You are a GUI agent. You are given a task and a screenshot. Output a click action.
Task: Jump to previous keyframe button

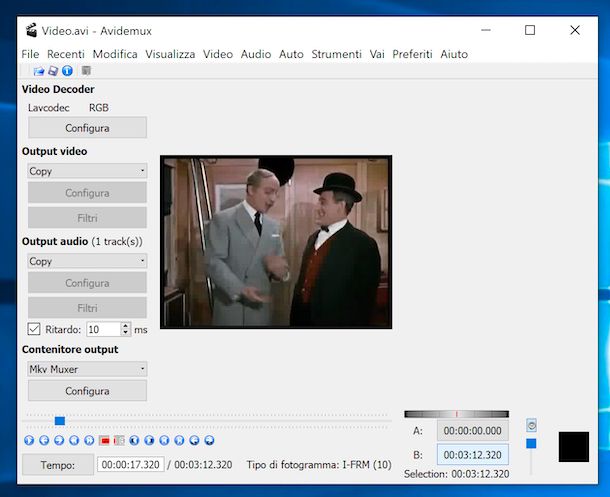pos(74,440)
